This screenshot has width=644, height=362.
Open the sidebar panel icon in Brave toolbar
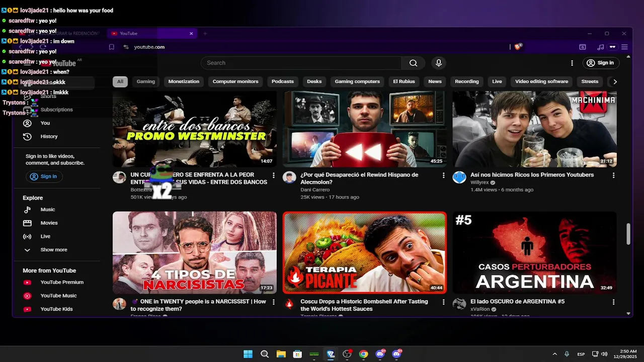tap(583, 47)
